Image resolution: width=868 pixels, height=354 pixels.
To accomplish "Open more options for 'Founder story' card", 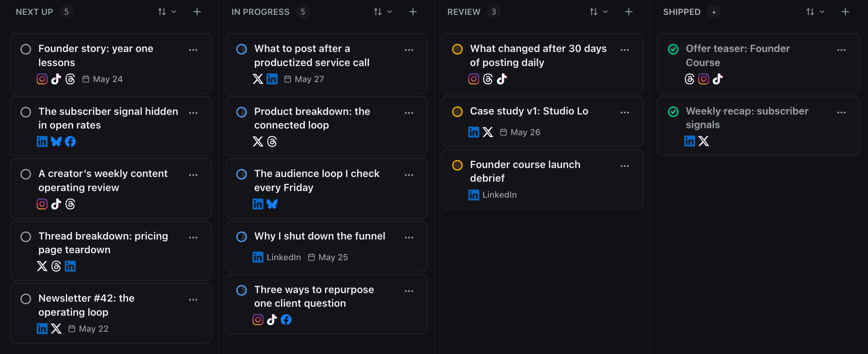I will [x=193, y=50].
